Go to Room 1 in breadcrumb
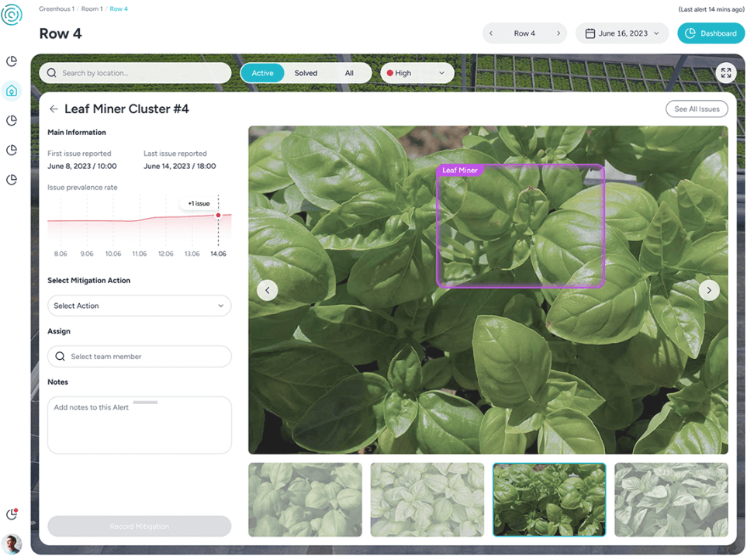The image size is (747, 560). (x=90, y=9)
